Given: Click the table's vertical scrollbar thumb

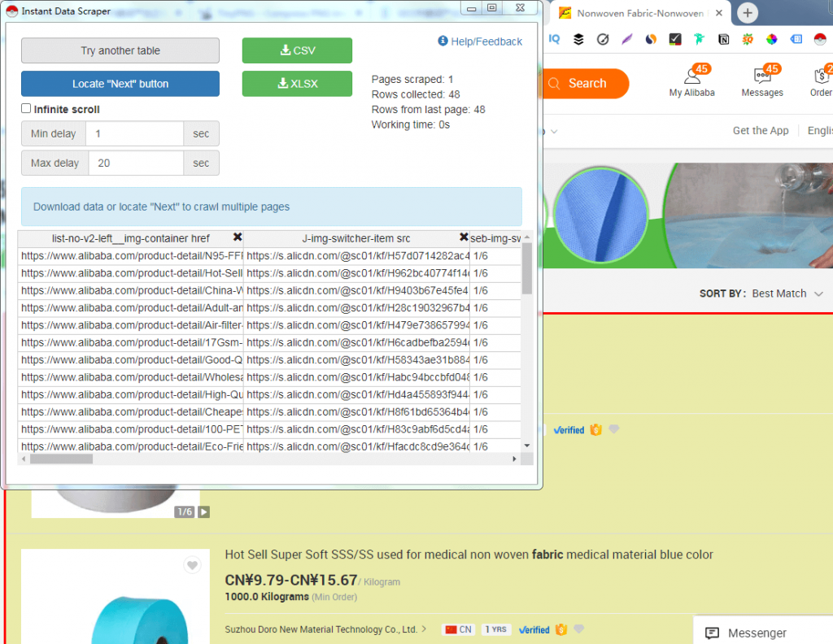Looking at the screenshot, I should click(x=527, y=268).
